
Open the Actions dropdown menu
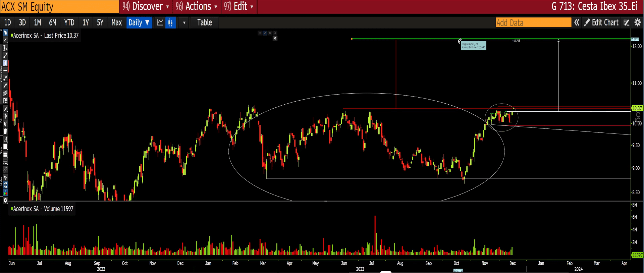tap(197, 6)
